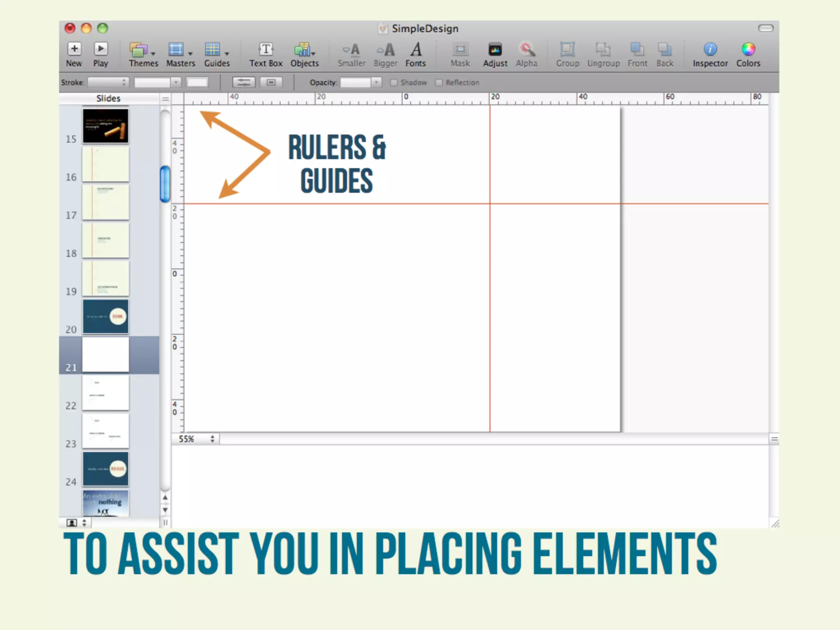Enable the Shadow checkbox

click(x=394, y=83)
